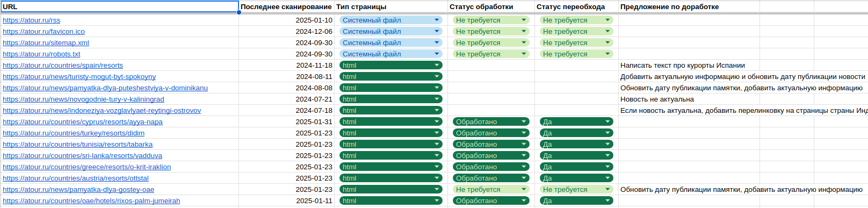Select scan date cell 2024-07-21

(x=286, y=99)
